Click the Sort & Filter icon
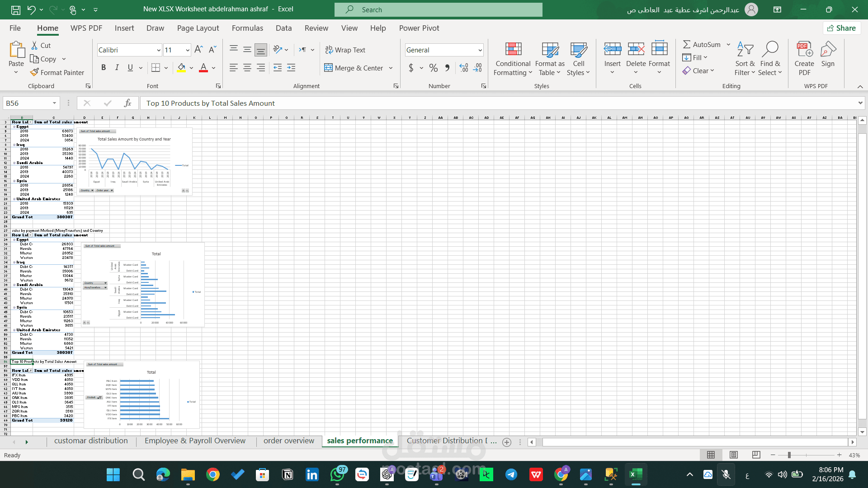 [x=745, y=49]
